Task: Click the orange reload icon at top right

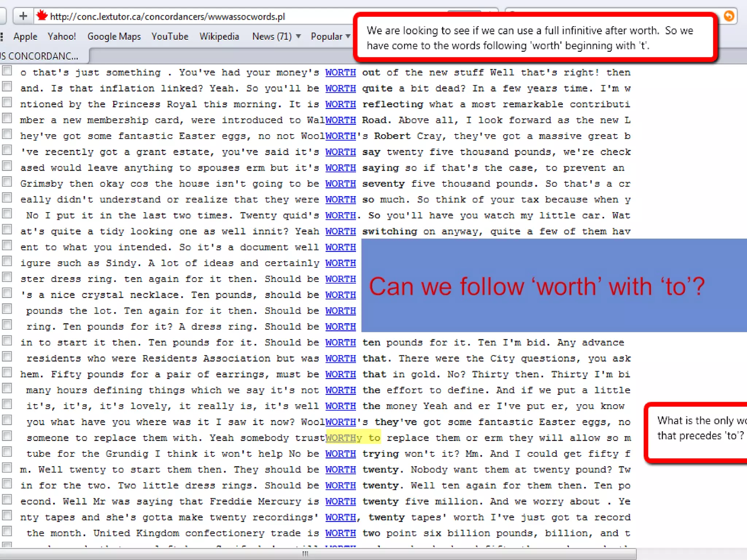Action: 728,16
